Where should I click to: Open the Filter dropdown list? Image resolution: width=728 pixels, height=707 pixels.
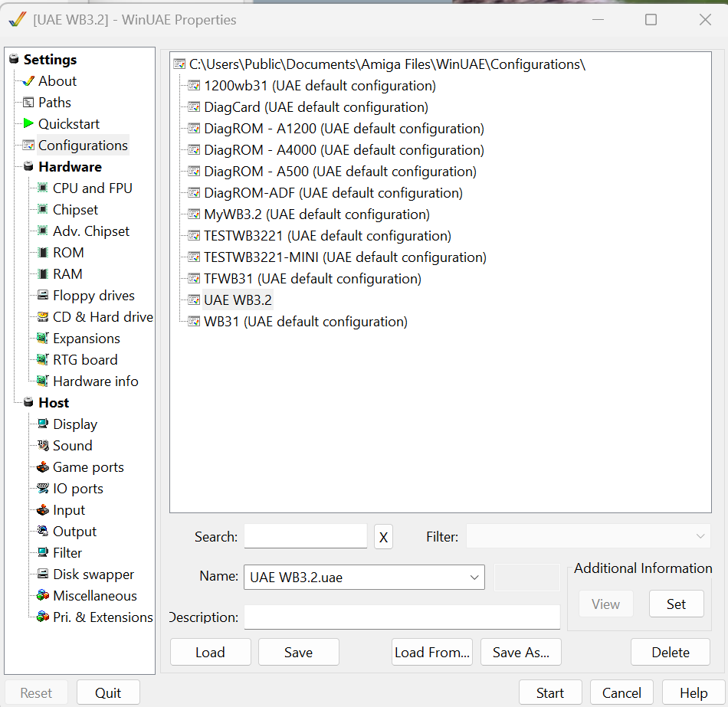(x=588, y=536)
